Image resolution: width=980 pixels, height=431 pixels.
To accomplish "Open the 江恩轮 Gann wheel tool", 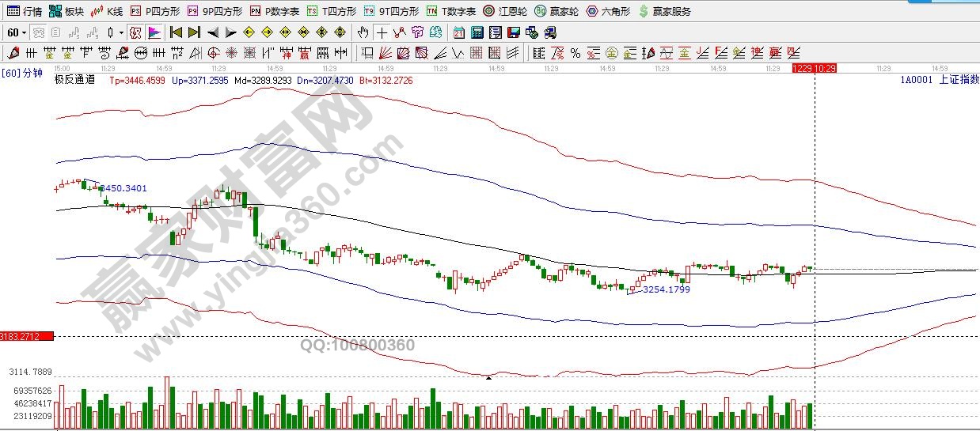I will click(x=505, y=11).
